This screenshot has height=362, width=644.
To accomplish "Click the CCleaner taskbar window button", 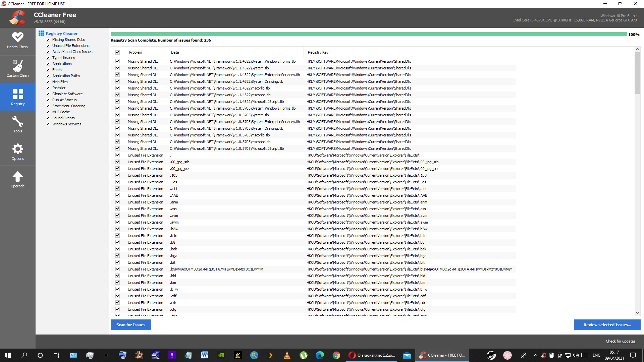I will point(442,355).
